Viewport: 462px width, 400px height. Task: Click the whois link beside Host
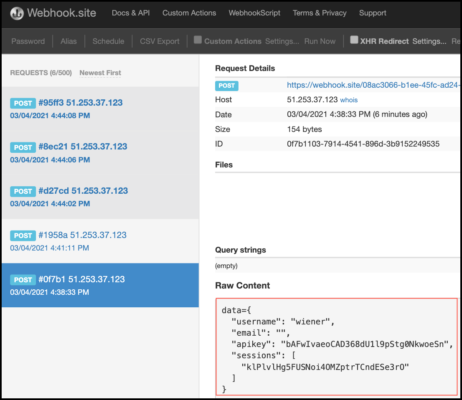(x=349, y=100)
